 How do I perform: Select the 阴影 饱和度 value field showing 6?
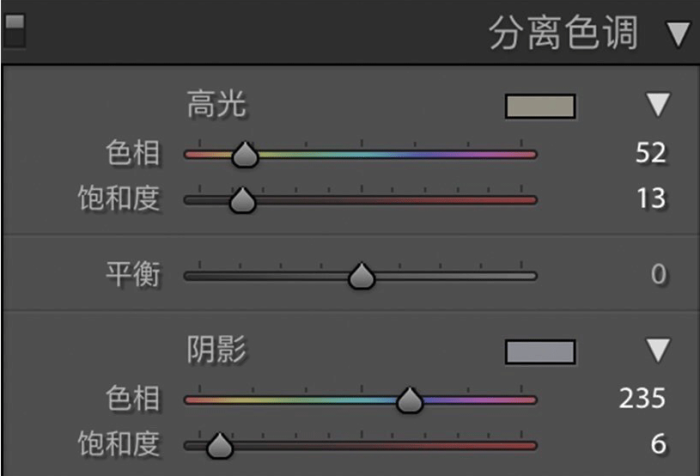[x=658, y=444]
